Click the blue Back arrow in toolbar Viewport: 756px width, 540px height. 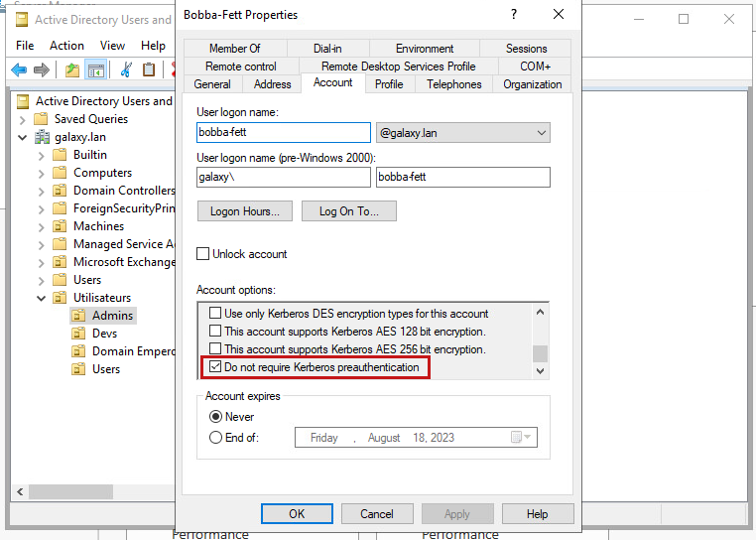pyautogui.click(x=19, y=69)
